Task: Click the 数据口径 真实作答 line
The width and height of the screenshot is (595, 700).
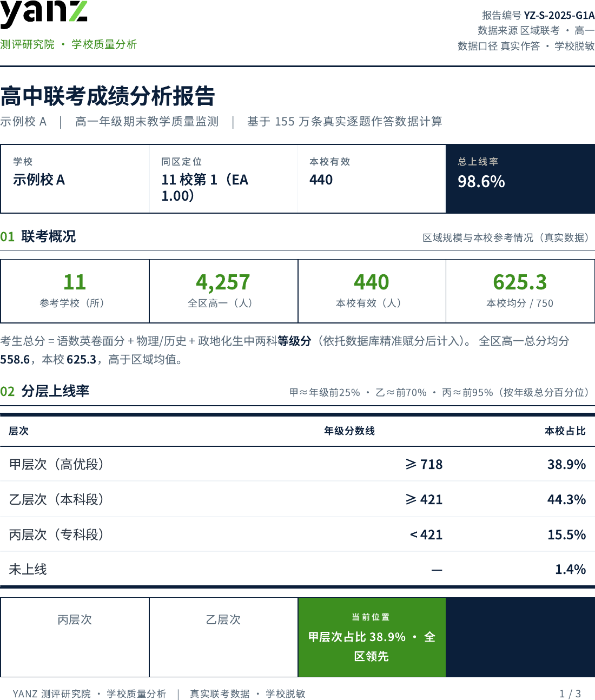Action: click(526, 46)
